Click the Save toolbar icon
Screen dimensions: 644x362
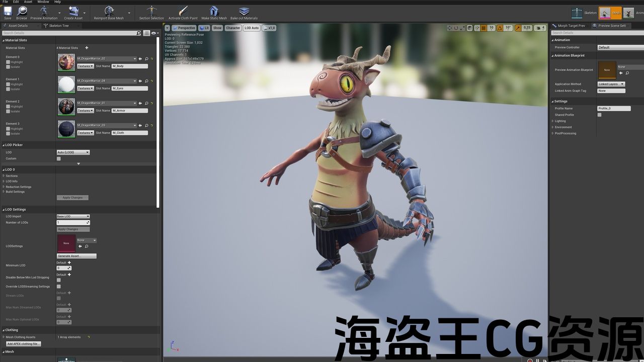[8, 11]
